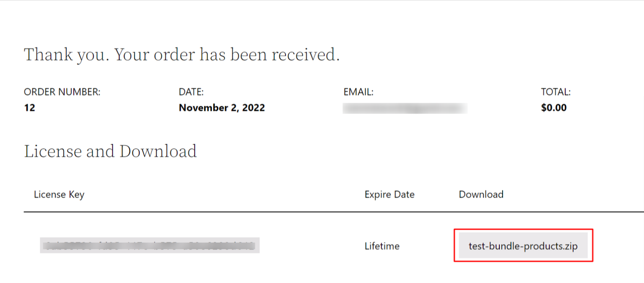The image size is (644, 283).
Task: Click the Download column header
Action: point(481,195)
